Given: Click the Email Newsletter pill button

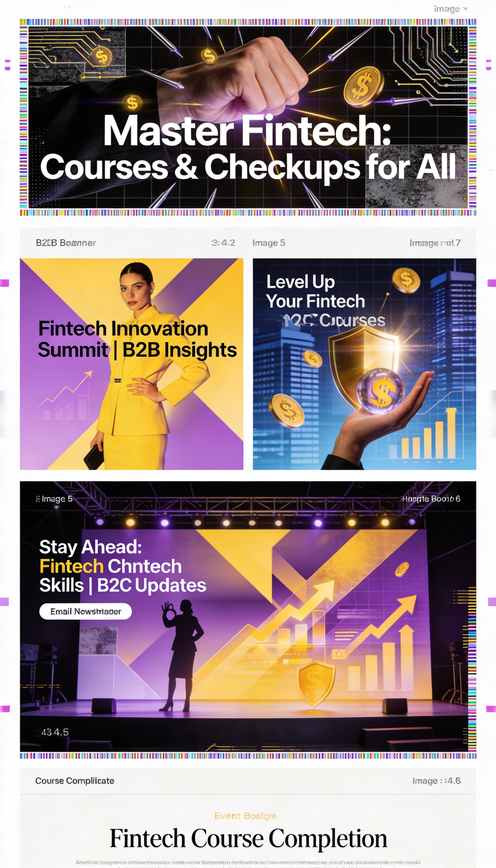Looking at the screenshot, I should pyautogui.click(x=86, y=611).
